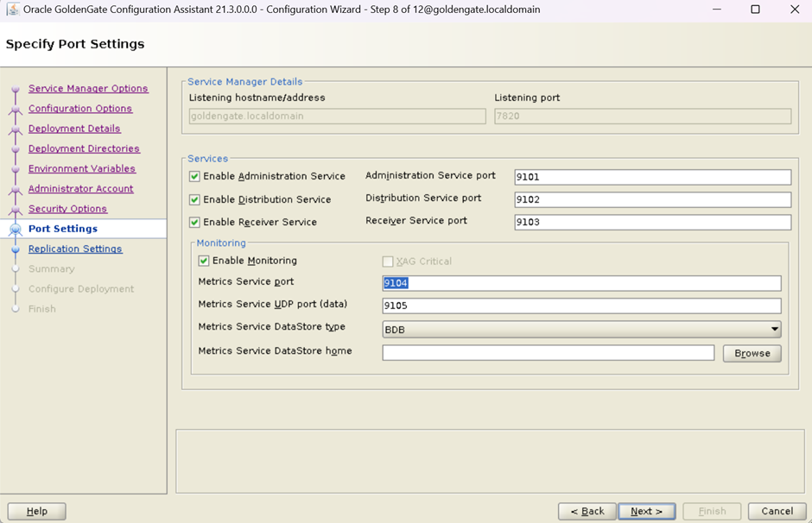Click the Service Manager Options step bullet icon
Screen dimensions: 812x523
(16, 89)
